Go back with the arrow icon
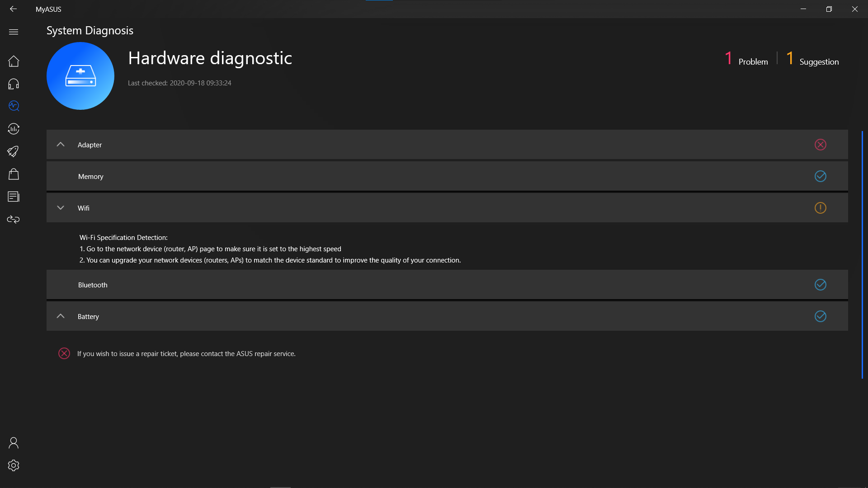This screenshot has width=868, height=488. 13,9
